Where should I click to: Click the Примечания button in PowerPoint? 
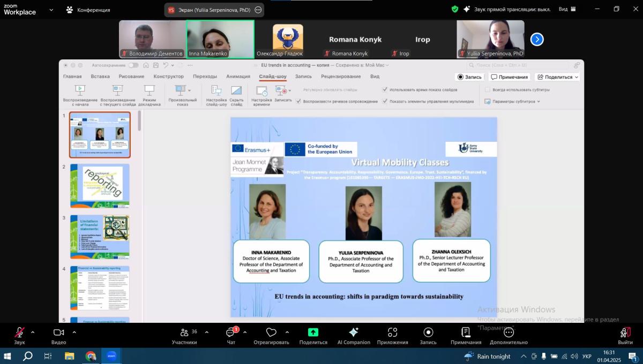click(509, 77)
